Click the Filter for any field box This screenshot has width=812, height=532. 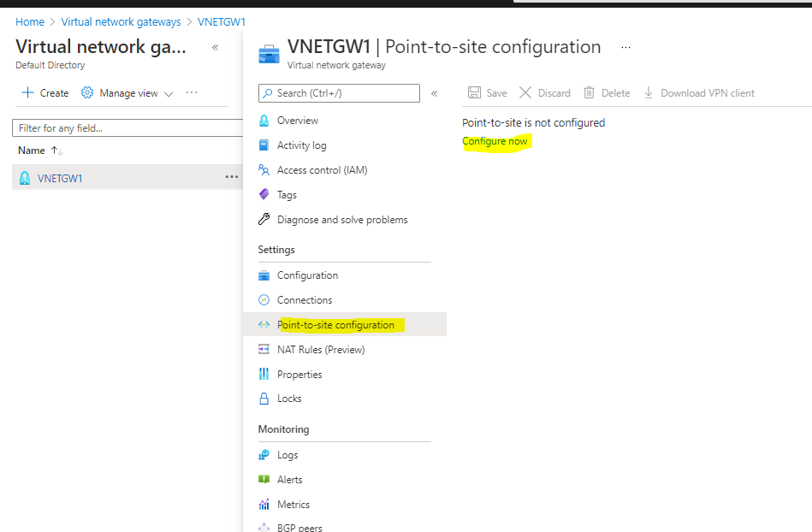coord(127,127)
